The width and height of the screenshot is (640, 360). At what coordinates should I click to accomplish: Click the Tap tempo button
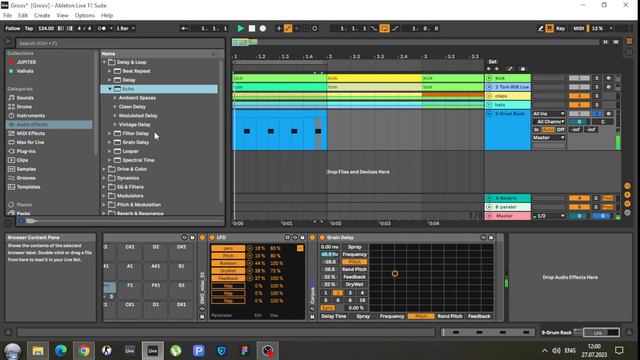point(29,28)
